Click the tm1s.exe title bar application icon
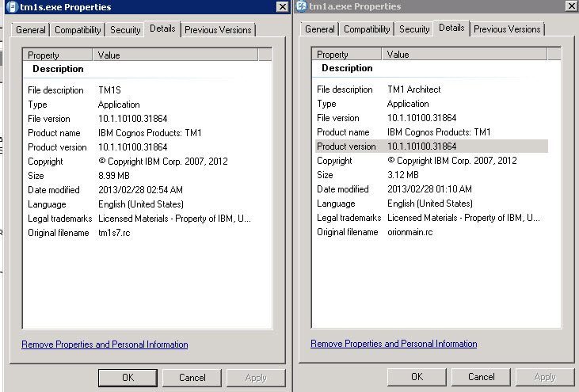This screenshot has width=579, height=392. tap(13, 6)
